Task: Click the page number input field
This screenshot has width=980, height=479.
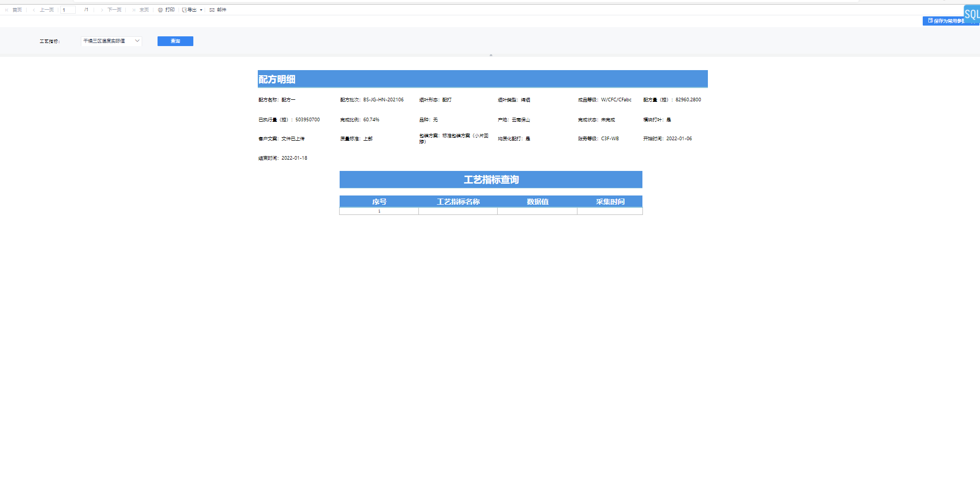Action: pos(68,10)
